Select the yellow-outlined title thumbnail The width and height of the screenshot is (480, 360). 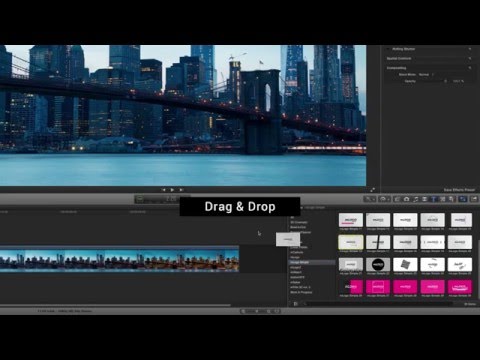pos(351,242)
